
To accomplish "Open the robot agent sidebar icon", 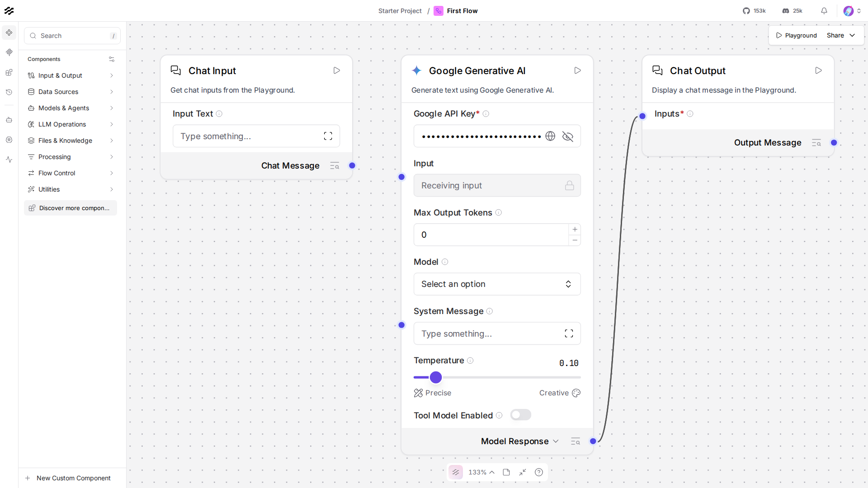I will coord(9,120).
